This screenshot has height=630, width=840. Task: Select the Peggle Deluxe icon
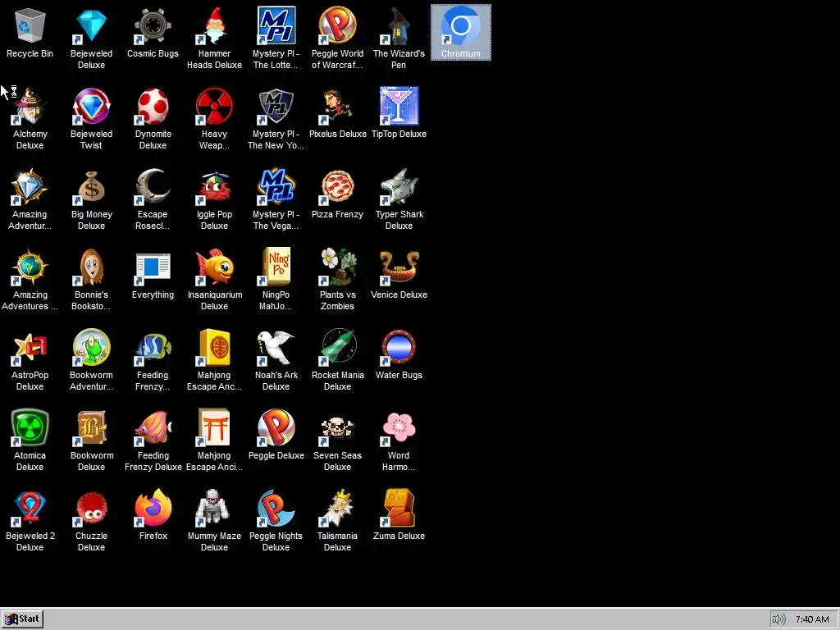click(276, 427)
